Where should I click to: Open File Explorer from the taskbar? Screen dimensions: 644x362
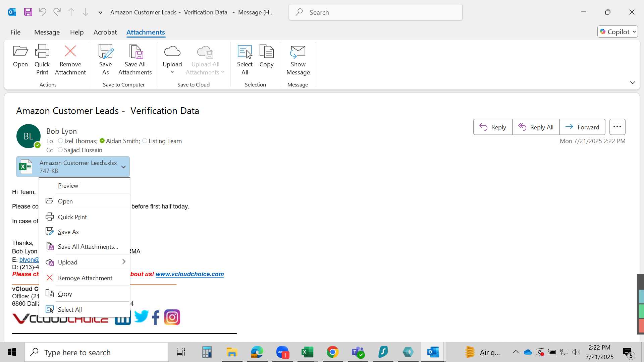(232, 352)
